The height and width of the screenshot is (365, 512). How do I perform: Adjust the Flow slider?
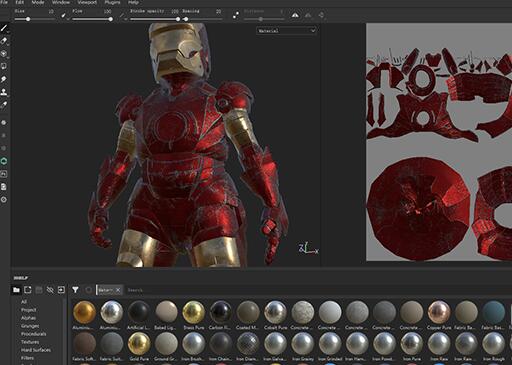click(x=92, y=19)
